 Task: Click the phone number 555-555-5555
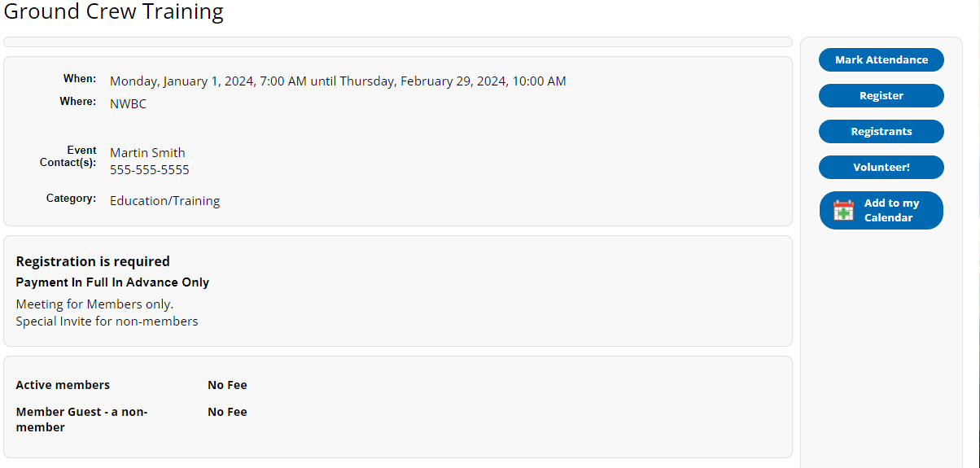[x=150, y=170]
